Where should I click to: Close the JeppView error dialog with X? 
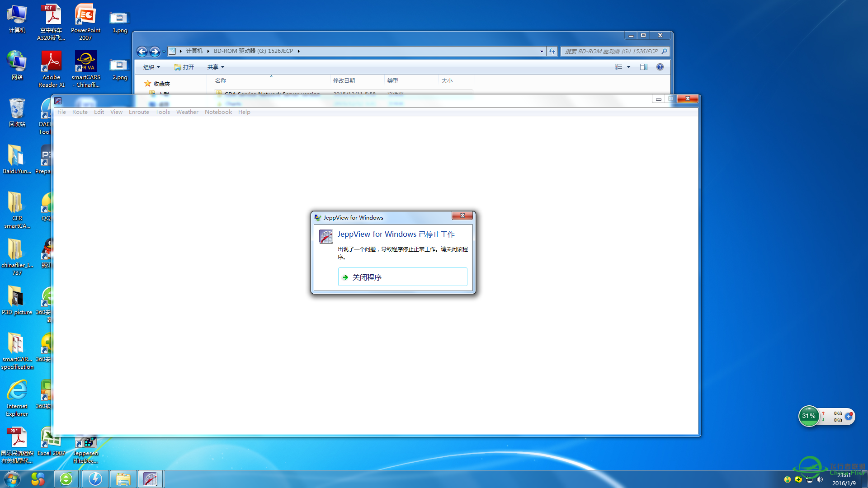462,216
